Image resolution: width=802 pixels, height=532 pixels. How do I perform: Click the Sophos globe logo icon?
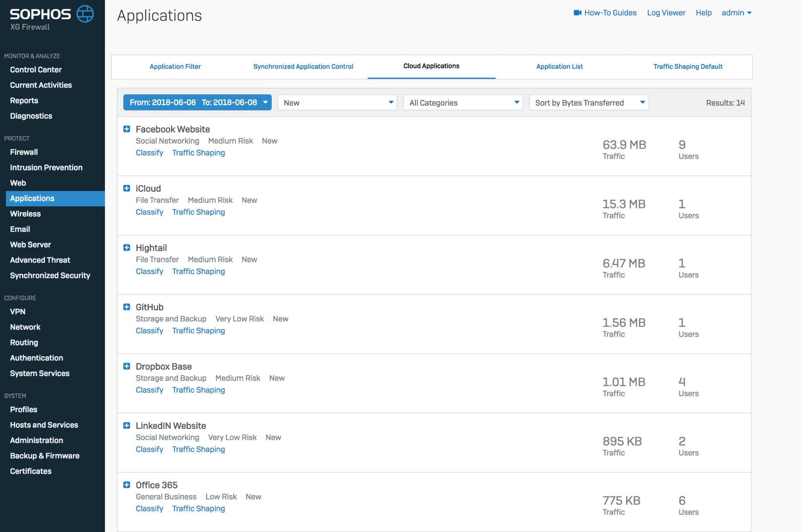pyautogui.click(x=85, y=14)
